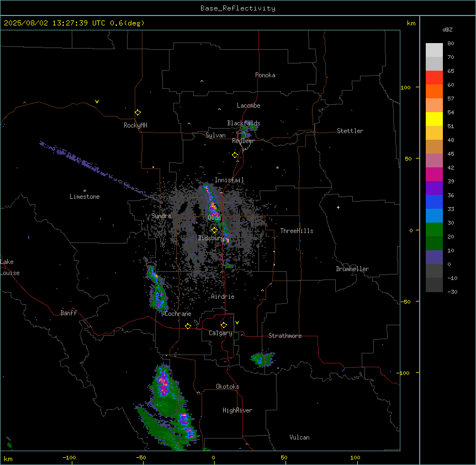Click the white asterisk marker above Limestone

[84, 191]
